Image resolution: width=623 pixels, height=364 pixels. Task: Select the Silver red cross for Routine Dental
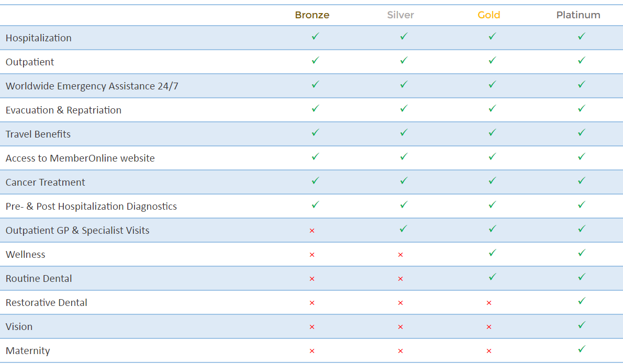tap(400, 279)
